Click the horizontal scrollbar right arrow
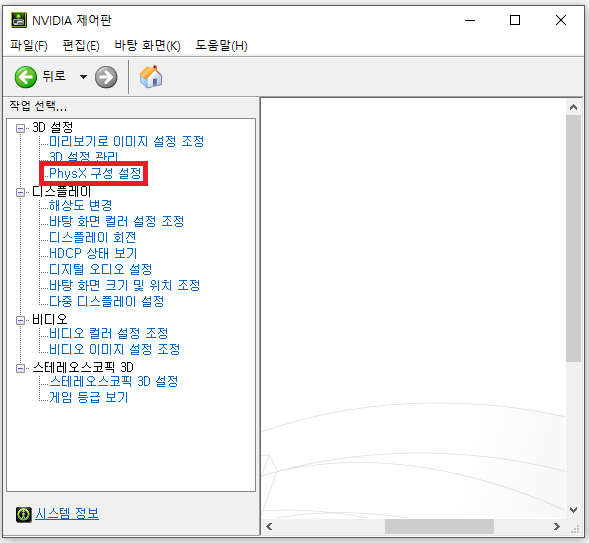589x543 pixels. tap(557, 526)
